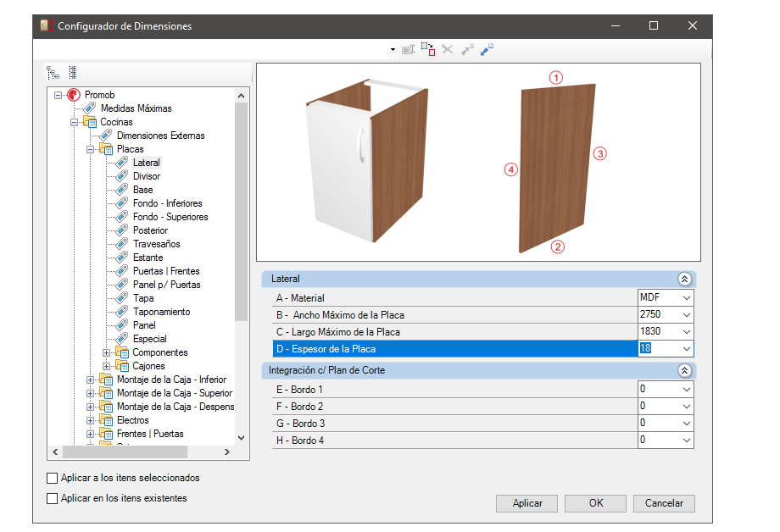
Task: Click the greyed rename toolbar icon
Action: (x=409, y=50)
